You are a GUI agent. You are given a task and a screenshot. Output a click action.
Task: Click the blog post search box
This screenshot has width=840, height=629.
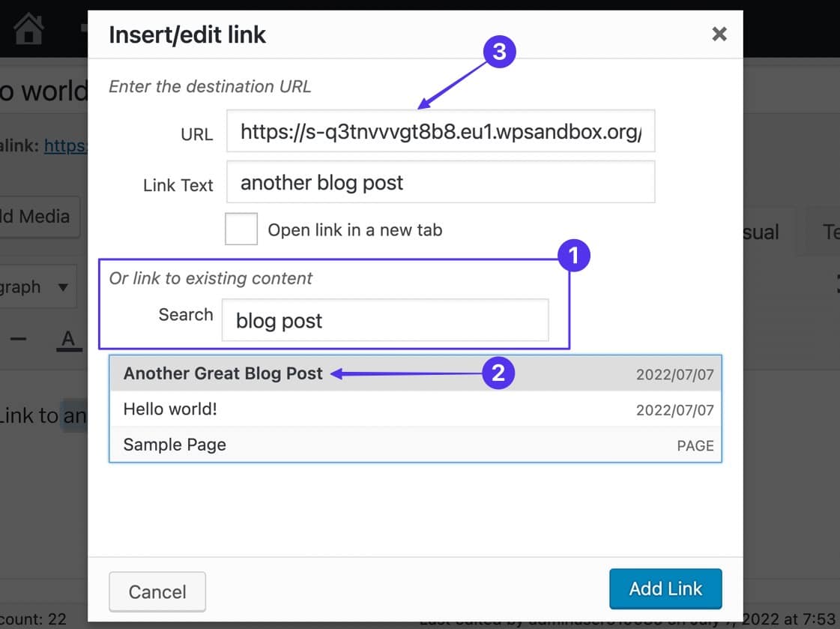coord(384,320)
